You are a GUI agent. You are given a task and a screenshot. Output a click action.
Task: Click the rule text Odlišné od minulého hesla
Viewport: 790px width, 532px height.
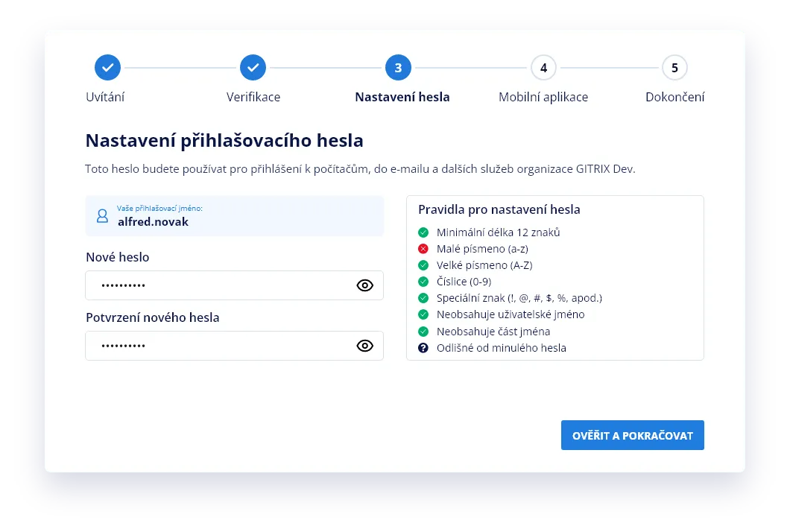pos(502,348)
